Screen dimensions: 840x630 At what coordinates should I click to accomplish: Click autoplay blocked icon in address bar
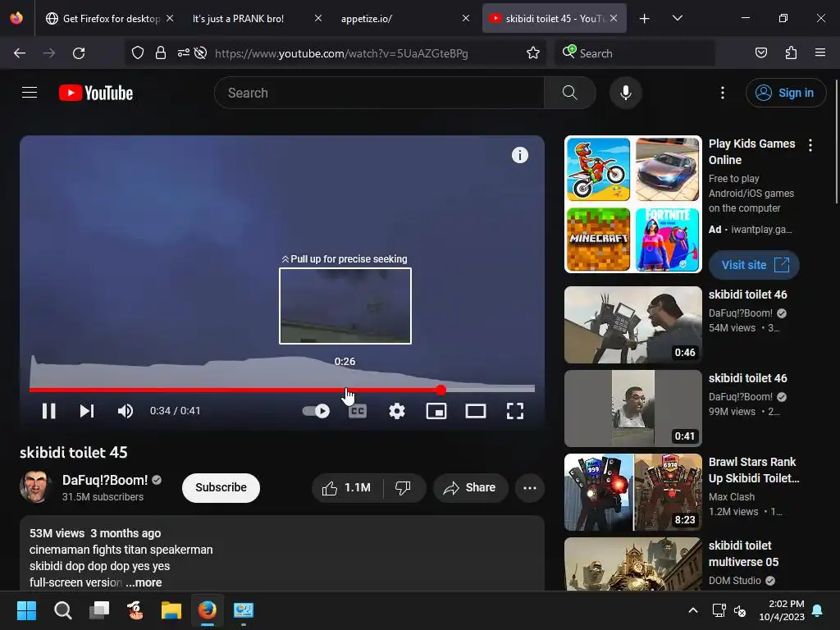[x=200, y=53]
